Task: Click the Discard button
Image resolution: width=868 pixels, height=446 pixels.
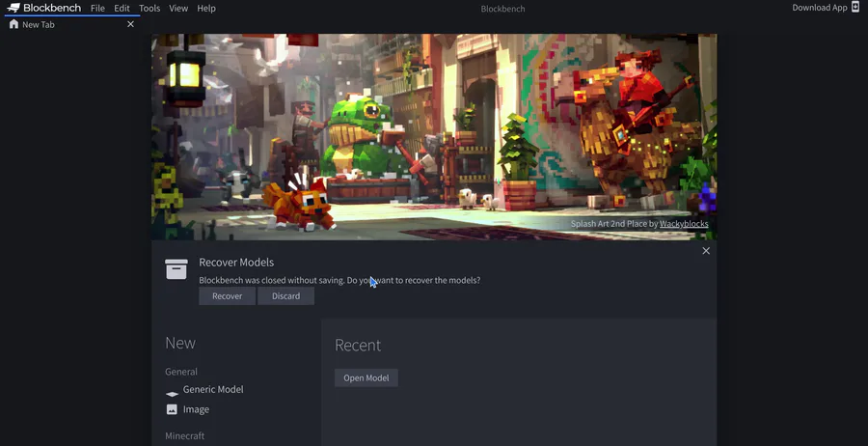Action: pyautogui.click(x=285, y=295)
